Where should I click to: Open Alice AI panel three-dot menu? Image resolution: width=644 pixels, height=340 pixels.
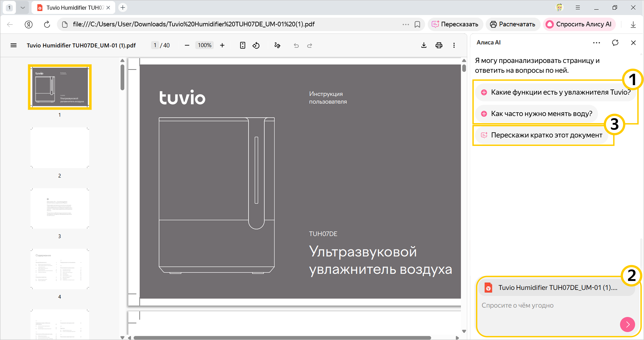click(x=597, y=43)
